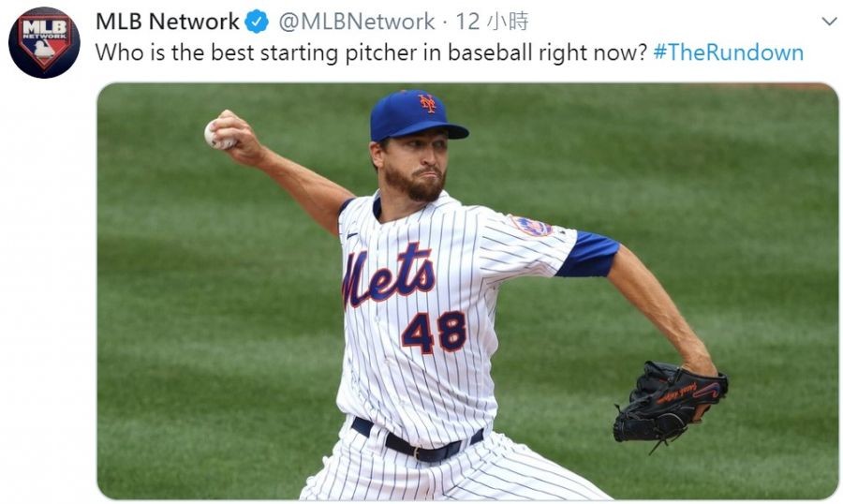Click the NY logo on the blue cap
This screenshot has width=843, height=504.
pos(428,103)
